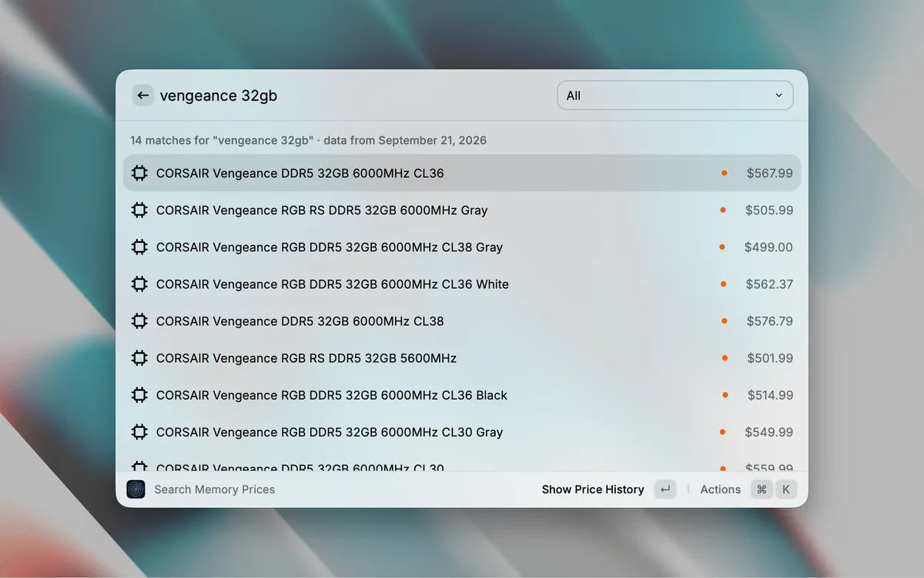Click orange status dot beside $562.37
This screenshot has width=924, height=578.
724,284
